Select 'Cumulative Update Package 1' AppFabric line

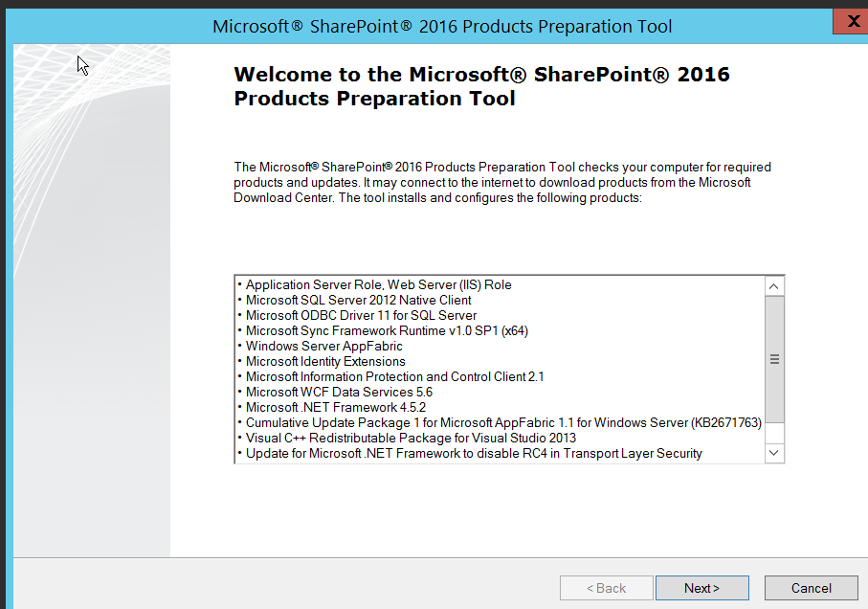coord(503,422)
